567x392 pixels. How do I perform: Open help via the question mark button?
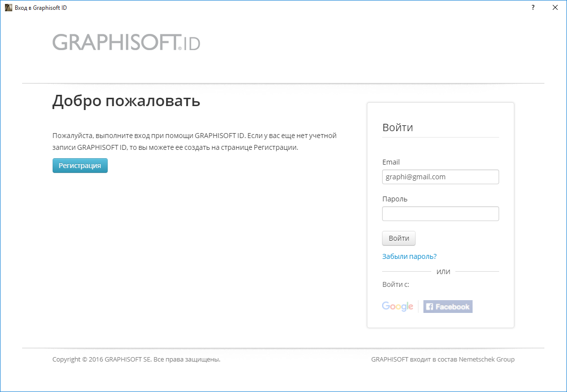(x=533, y=7)
